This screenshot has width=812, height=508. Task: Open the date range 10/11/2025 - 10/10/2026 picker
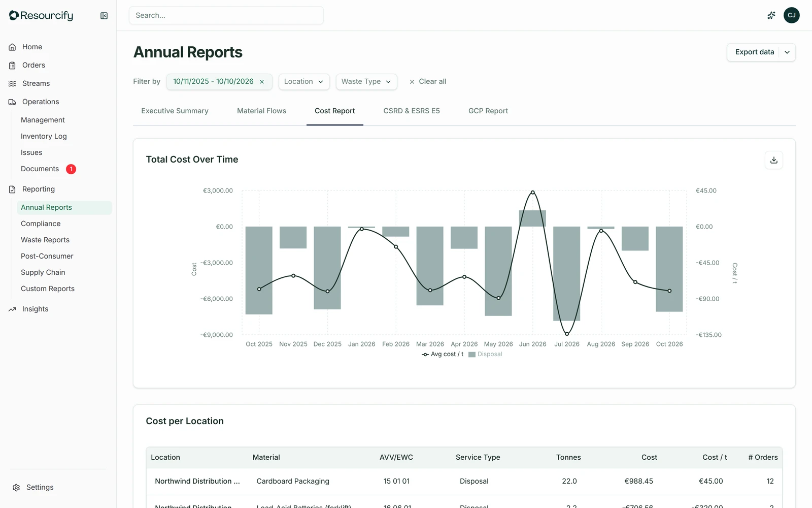click(213, 81)
